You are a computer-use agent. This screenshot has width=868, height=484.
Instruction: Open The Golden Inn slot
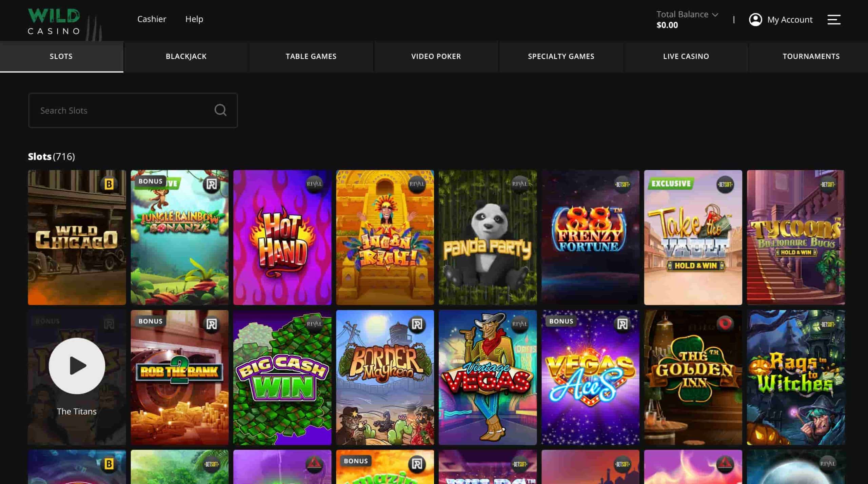693,377
